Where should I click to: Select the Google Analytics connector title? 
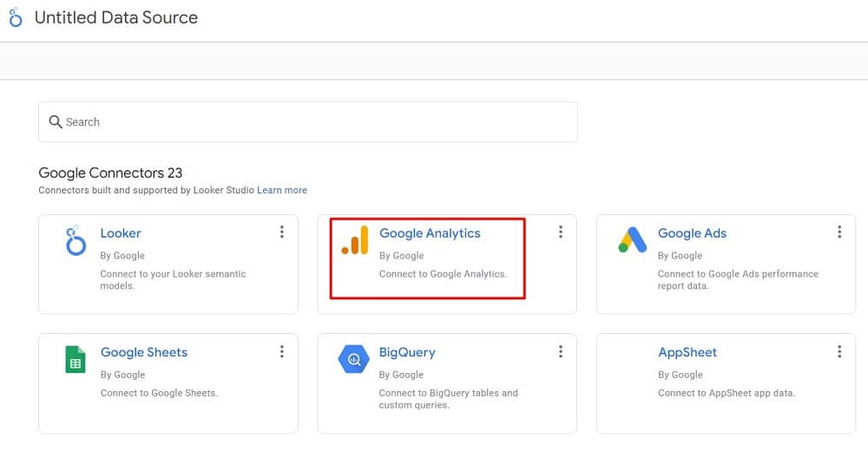coord(430,233)
